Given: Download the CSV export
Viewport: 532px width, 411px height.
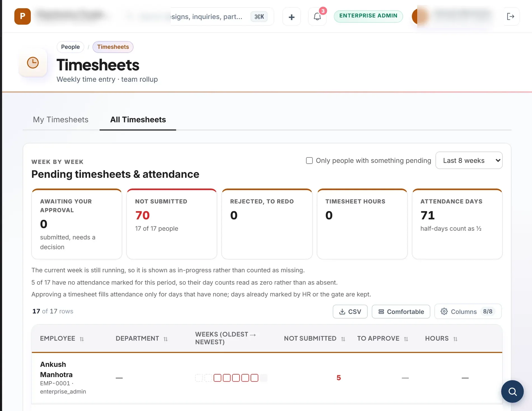Looking at the screenshot, I should click(350, 312).
